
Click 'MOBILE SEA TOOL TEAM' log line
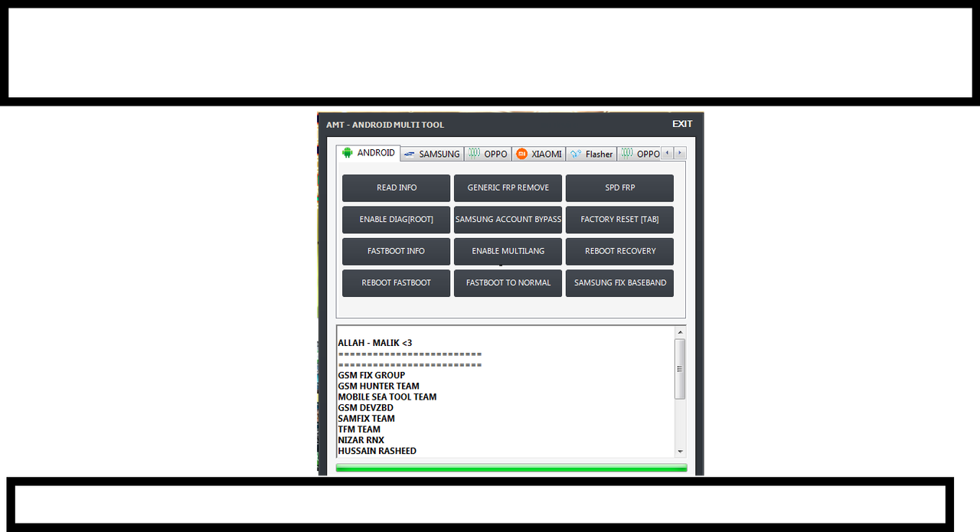click(387, 397)
